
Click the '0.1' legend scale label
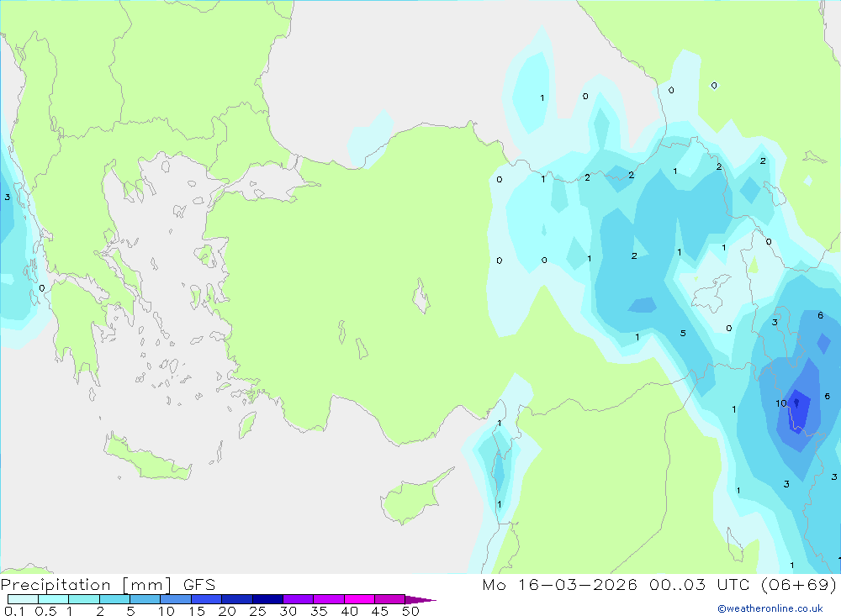point(14,611)
